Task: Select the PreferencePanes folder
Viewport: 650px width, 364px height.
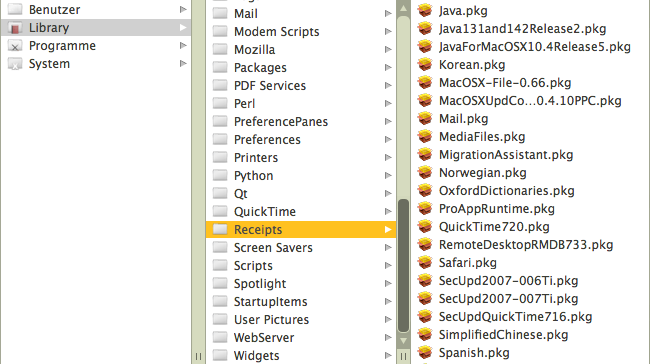Action: (x=301, y=121)
